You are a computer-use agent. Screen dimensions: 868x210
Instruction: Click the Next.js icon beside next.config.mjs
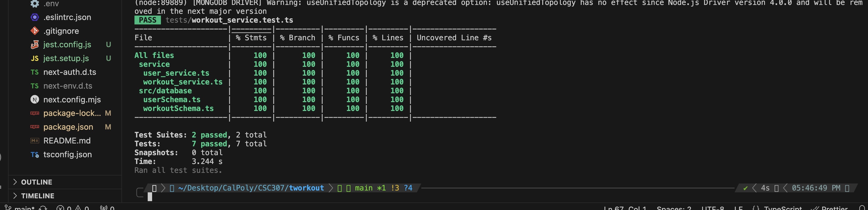tap(35, 100)
